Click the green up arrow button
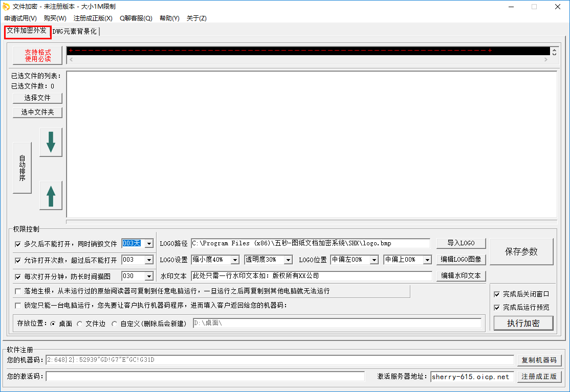This screenshot has height=392, width=570. point(51,196)
